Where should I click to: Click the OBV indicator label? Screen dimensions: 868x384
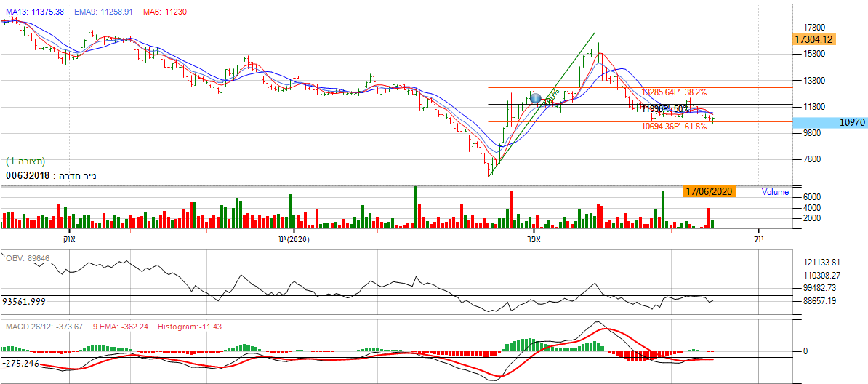[x=28, y=258]
